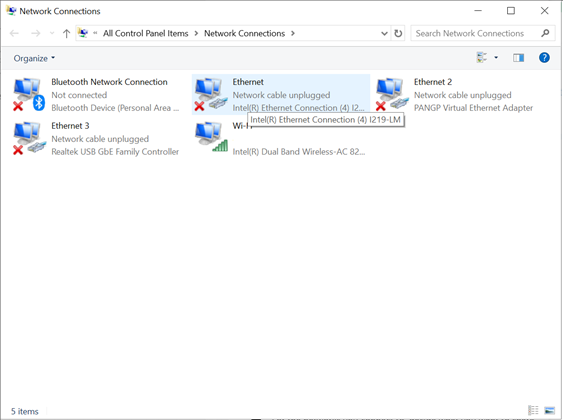The width and height of the screenshot is (563, 420).
Task: Expand chevron after Network Connections breadcrumb
Action: (293, 33)
